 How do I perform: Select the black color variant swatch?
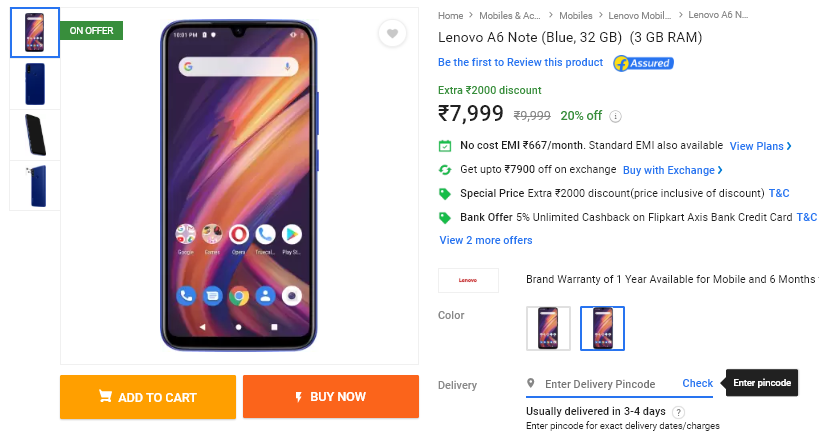[x=548, y=328]
